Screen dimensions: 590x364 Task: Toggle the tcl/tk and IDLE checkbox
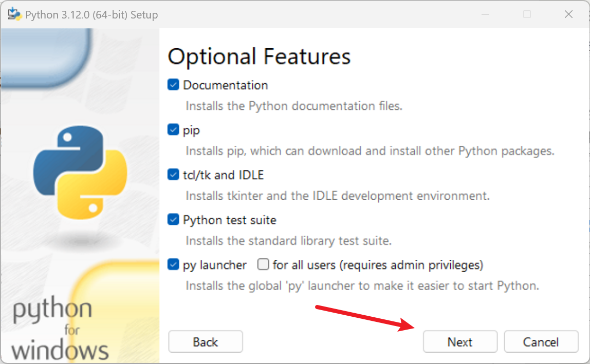click(173, 175)
